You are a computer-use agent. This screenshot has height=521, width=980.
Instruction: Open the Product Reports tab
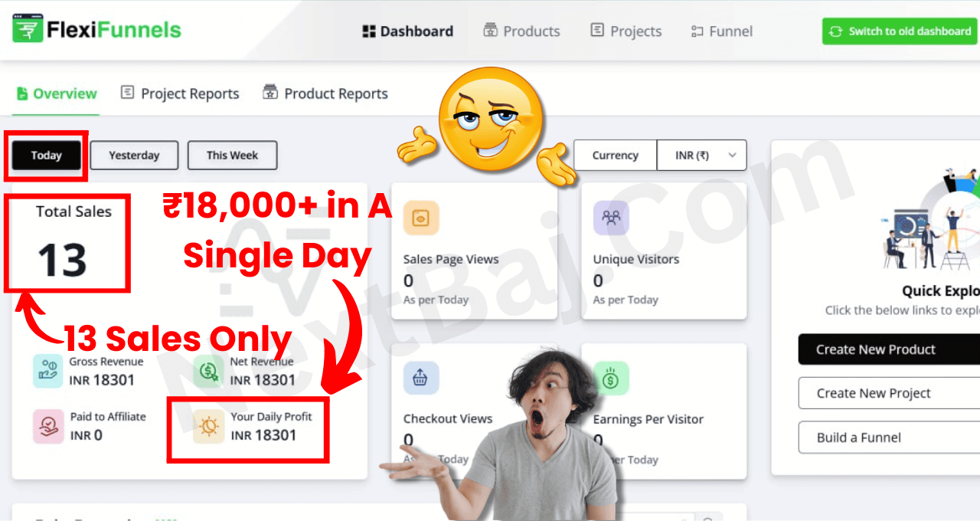(325, 93)
